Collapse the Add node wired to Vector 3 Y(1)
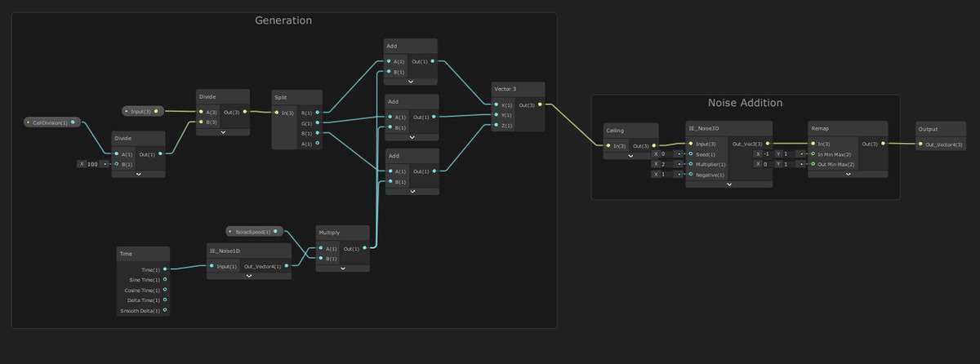980x364 pixels. click(411, 136)
